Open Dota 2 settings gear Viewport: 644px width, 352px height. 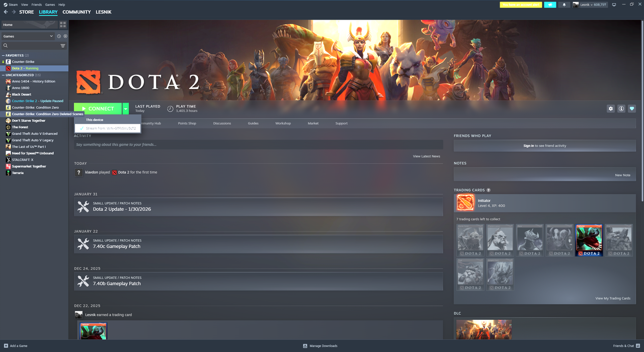tap(611, 109)
